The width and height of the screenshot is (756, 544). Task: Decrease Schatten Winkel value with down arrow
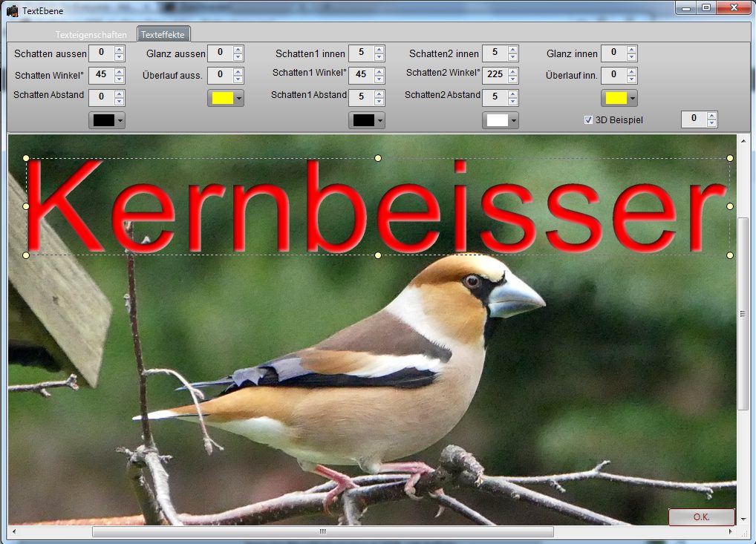[x=120, y=79]
